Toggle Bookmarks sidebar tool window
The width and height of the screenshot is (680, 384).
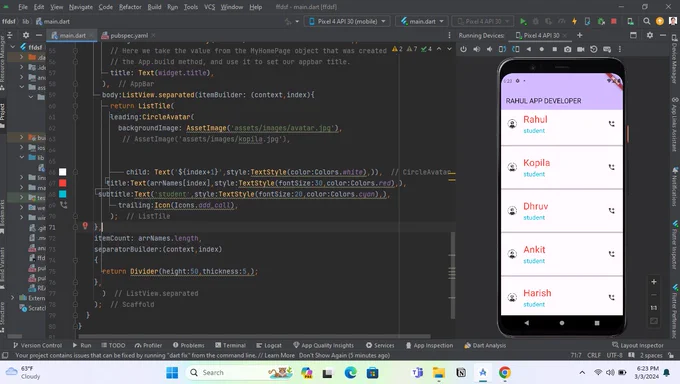tap(3, 216)
